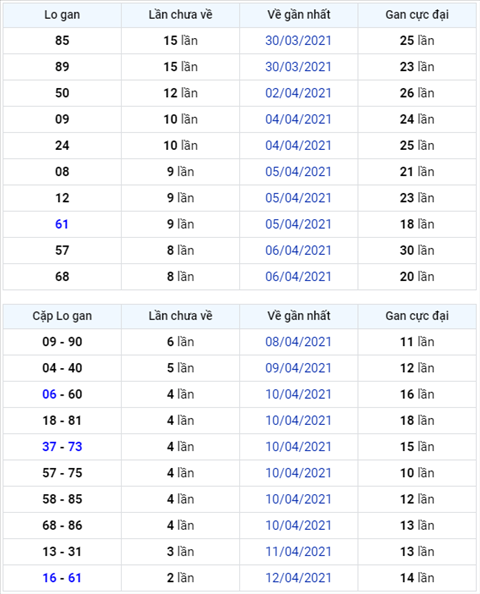The image size is (480, 594).
Task: Click the Gan cực đại header in the top table
Action: 417,15
